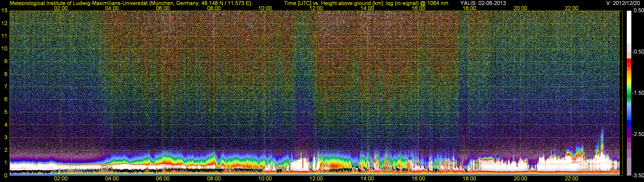Select the 08:00 label on the top time axis

click(214, 8)
